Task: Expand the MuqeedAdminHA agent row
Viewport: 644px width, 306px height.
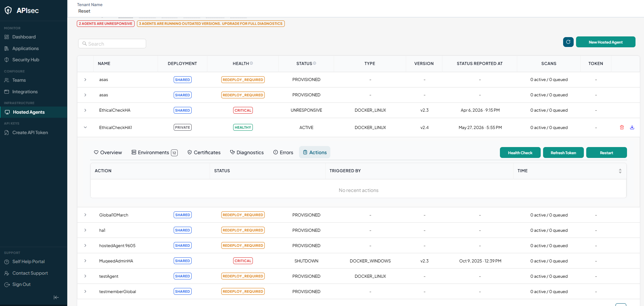Action: coord(85,261)
